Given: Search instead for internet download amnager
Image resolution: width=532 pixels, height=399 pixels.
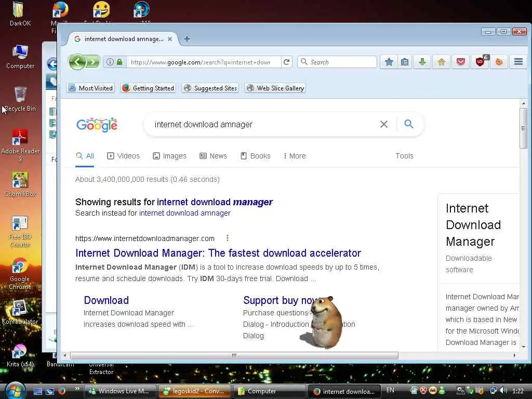Looking at the screenshot, I should point(184,213).
